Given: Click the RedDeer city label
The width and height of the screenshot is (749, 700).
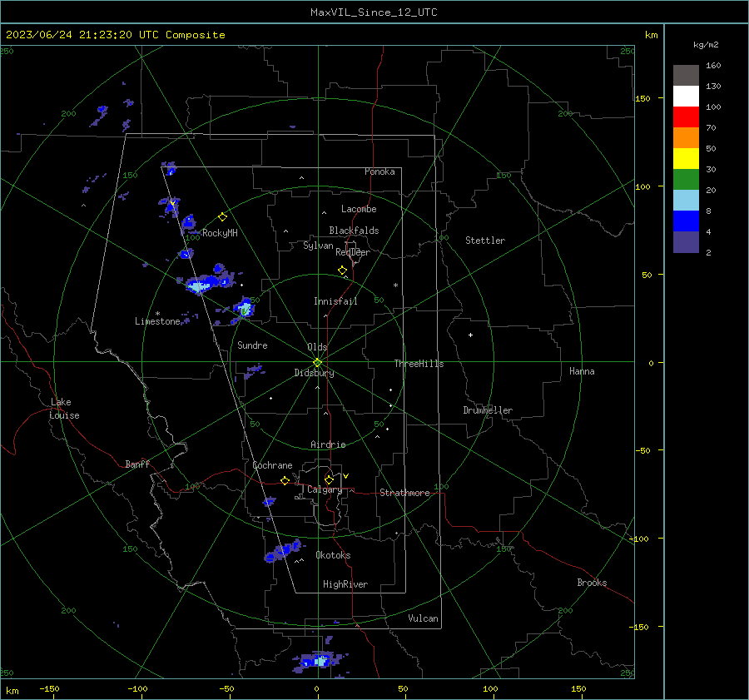Looking at the screenshot, I should (x=353, y=252).
